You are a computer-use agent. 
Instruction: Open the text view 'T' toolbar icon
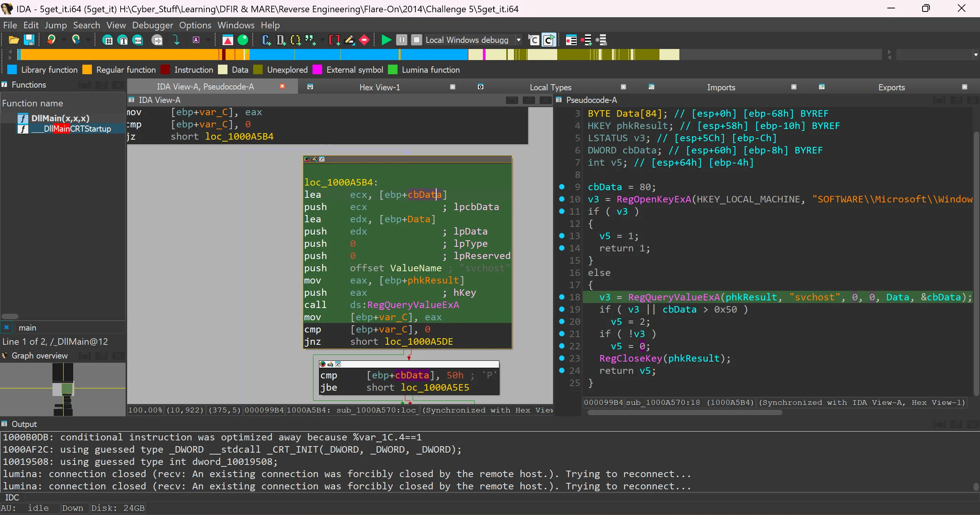click(123, 40)
